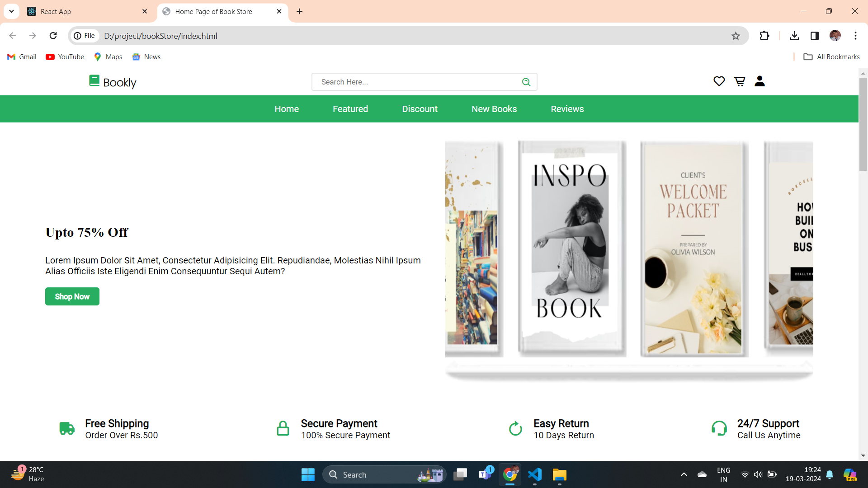The height and width of the screenshot is (488, 868).
Task: Click the search magnifier icon in search box
Action: click(526, 82)
